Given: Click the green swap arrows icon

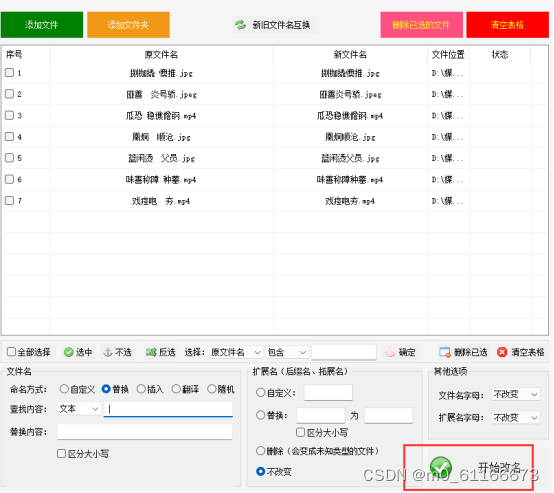Looking at the screenshot, I should click(241, 25).
